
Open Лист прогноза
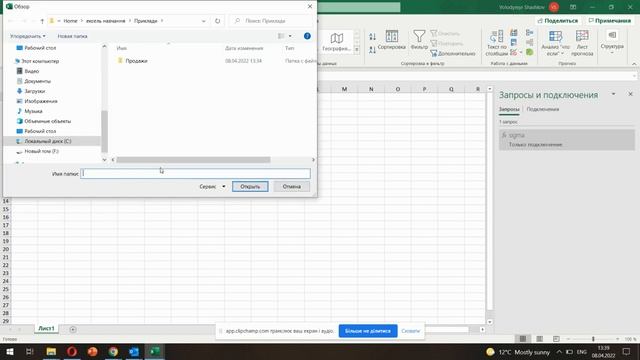[582, 43]
